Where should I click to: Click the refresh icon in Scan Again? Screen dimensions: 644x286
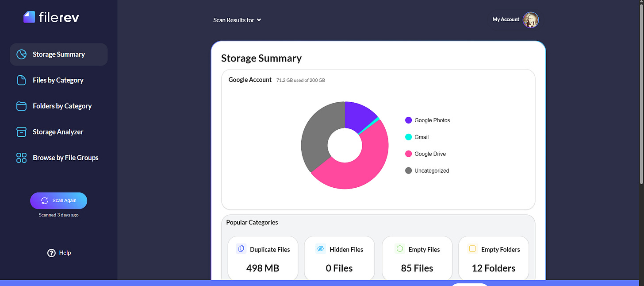pyautogui.click(x=45, y=201)
